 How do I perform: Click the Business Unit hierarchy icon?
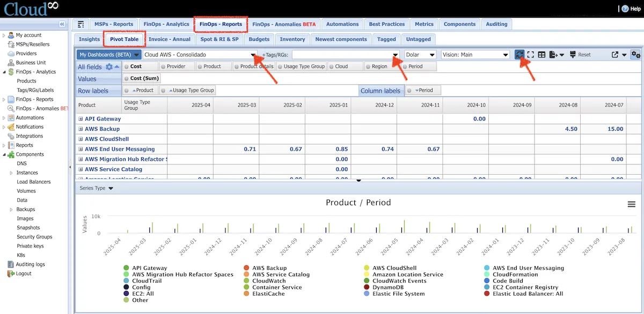[x=11, y=63]
